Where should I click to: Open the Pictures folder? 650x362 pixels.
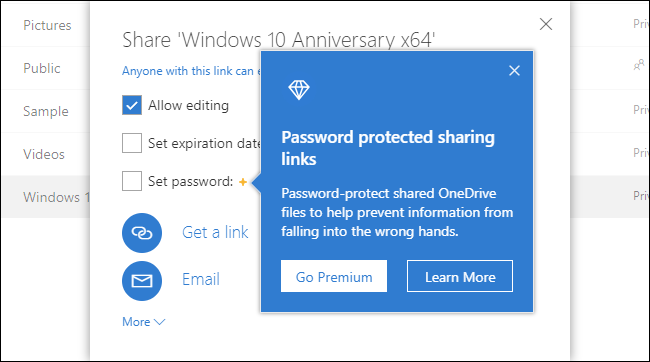(x=47, y=25)
